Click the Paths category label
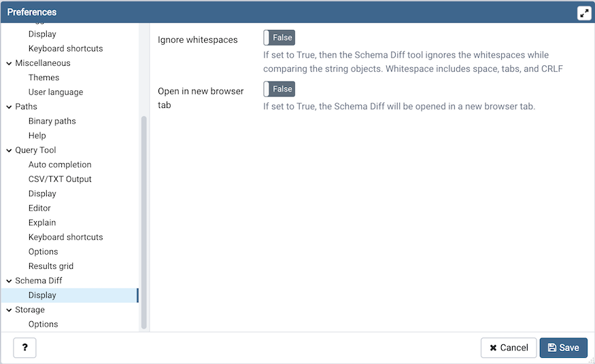This screenshot has width=595, height=364. point(27,107)
